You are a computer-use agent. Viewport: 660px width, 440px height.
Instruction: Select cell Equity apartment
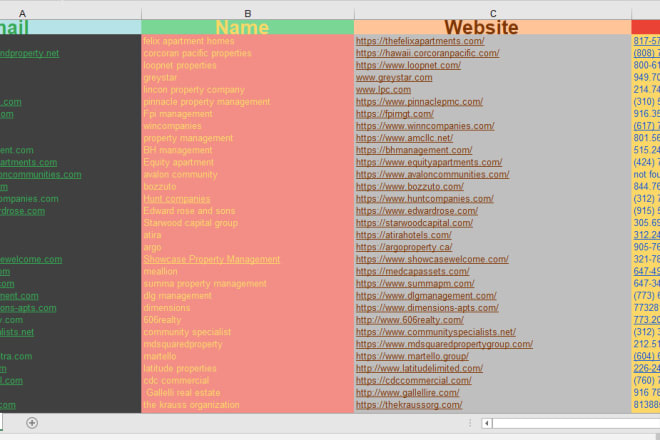point(248,162)
